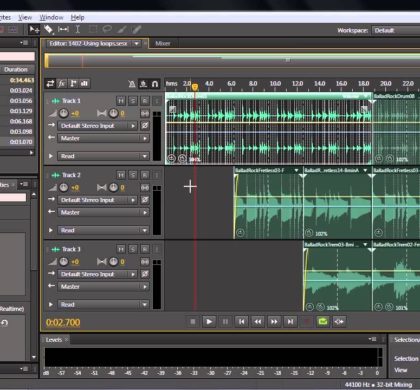Open Track 1 Read automation mode dropdown
Viewport: 420px width, 390px height.
pos(103,156)
